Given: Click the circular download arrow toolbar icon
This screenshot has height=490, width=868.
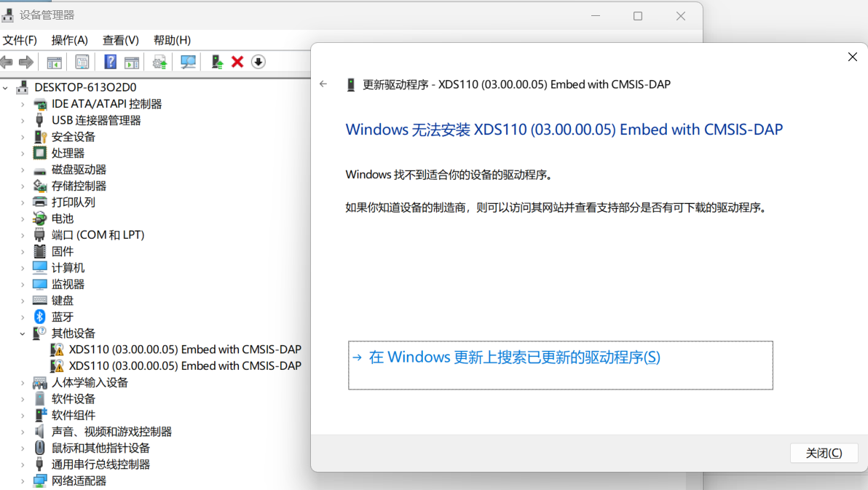Looking at the screenshot, I should click(259, 62).
